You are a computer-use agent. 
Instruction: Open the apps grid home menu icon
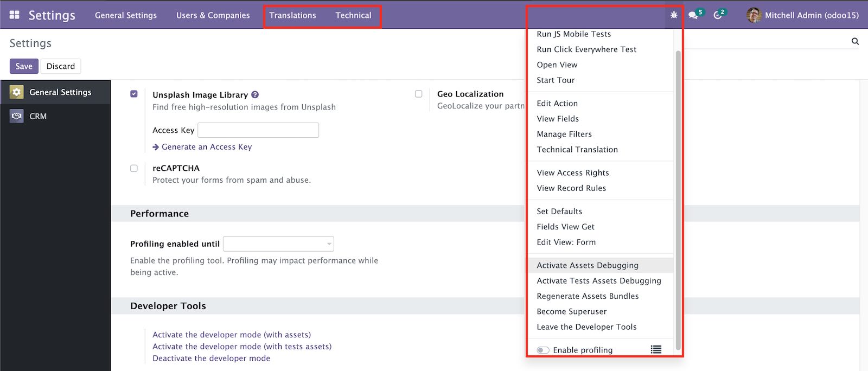tap(15, 15)
